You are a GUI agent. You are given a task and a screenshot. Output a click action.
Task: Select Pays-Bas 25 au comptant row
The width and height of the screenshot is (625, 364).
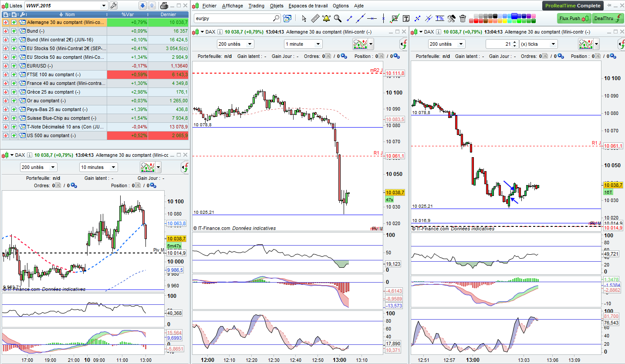[95, 109]
